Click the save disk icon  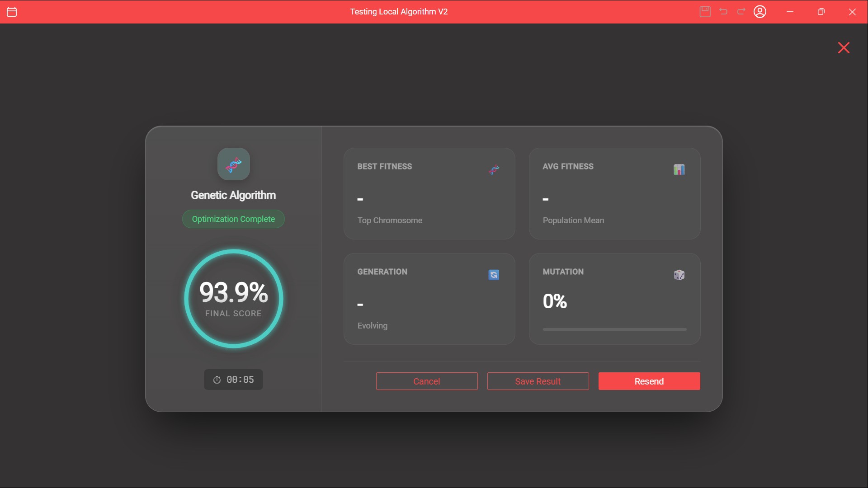705,12
